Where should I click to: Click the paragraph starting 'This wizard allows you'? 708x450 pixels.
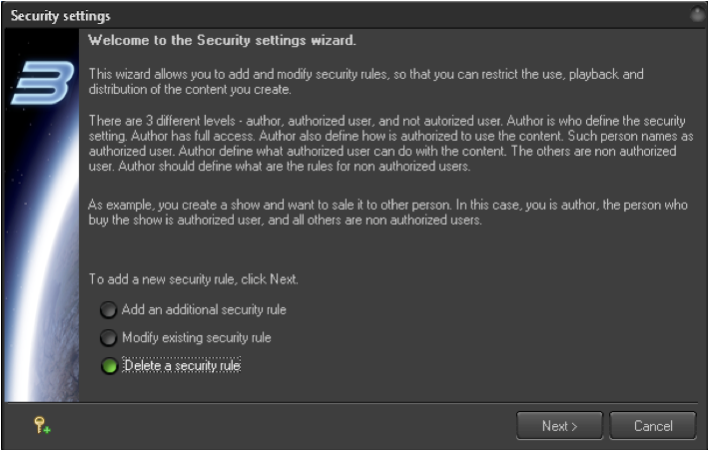point(366,82)
